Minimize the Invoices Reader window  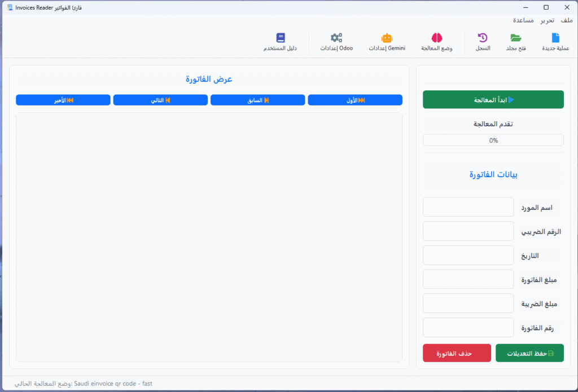coord(526,7)
